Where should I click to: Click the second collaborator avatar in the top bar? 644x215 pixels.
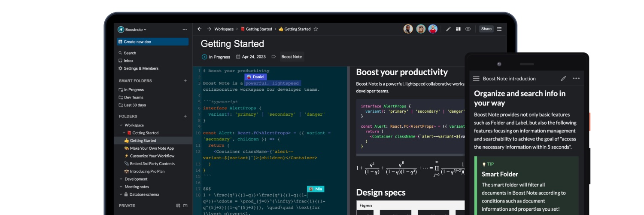421,29
